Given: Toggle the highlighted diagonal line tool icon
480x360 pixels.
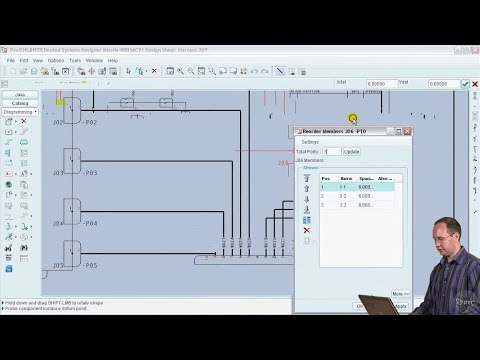Looking at the screenshot, I should click(280, 71).
